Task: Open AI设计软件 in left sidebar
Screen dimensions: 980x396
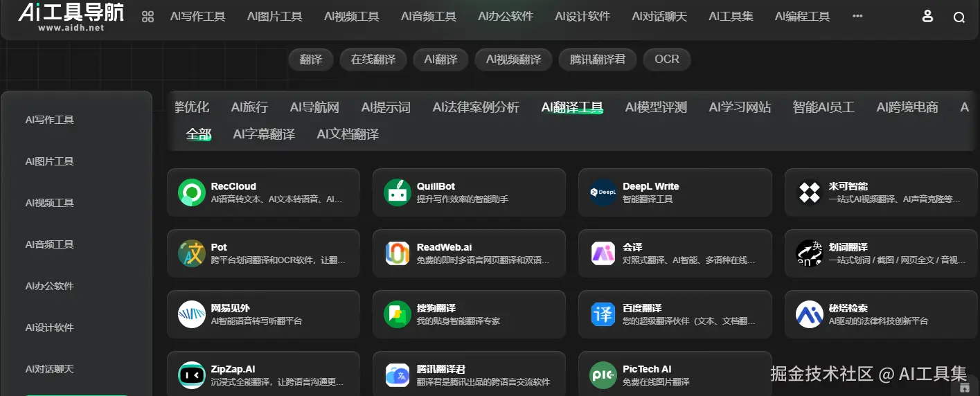Action: coord(50,327)
